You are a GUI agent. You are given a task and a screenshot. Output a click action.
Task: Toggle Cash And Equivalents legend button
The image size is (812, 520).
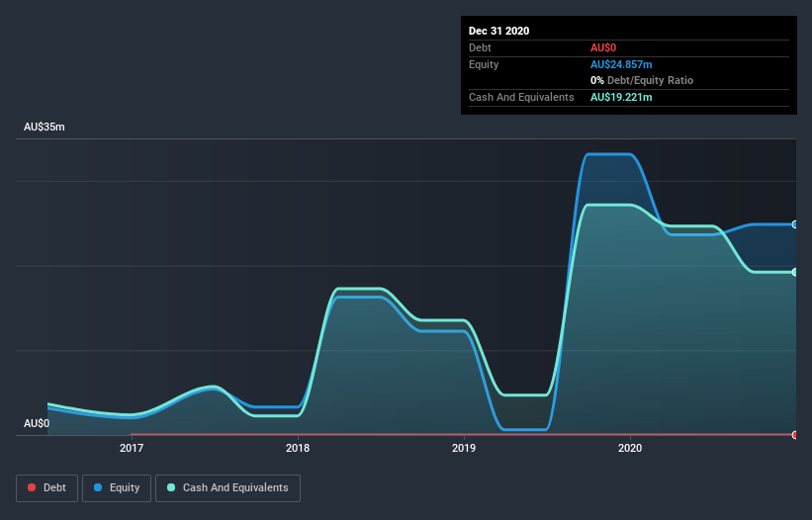227,488
